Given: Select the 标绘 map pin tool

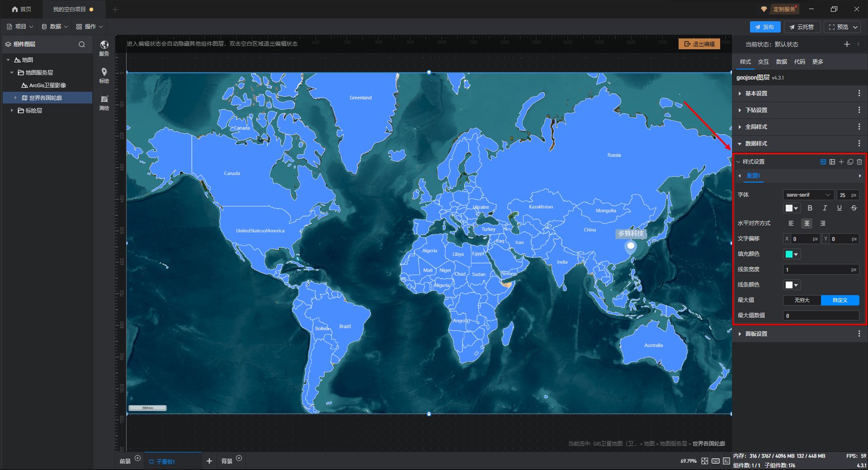Looking at the screenshot, I should [104, 75].
